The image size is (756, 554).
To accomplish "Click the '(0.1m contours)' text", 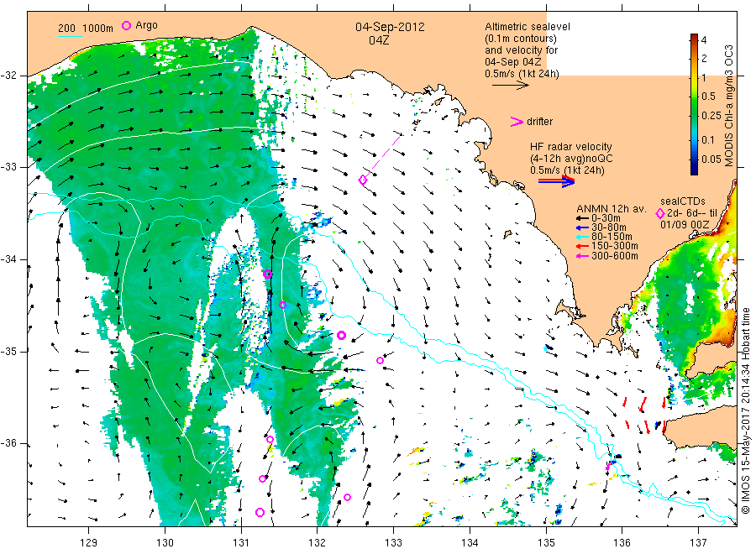I will coord(521,39).
